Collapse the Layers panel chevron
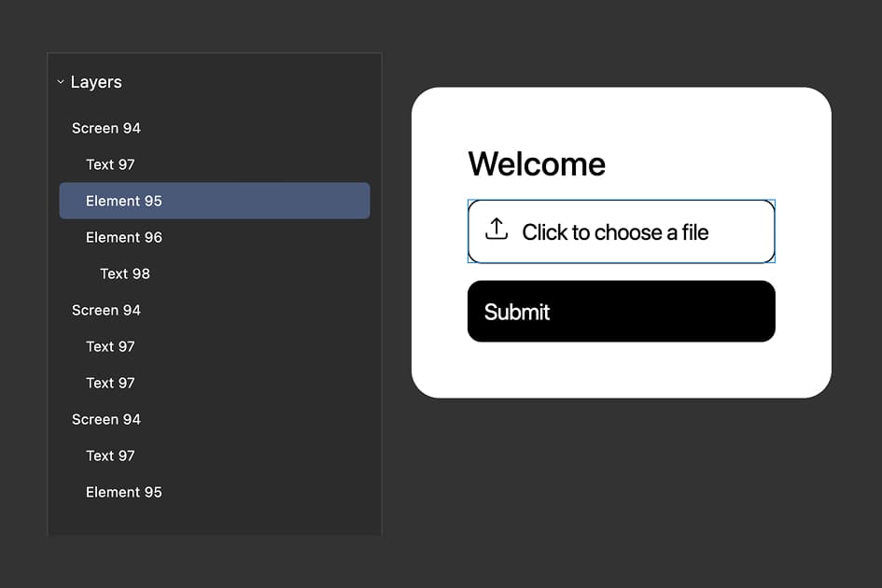The image size is (882, 588). [x=60, y=81]
